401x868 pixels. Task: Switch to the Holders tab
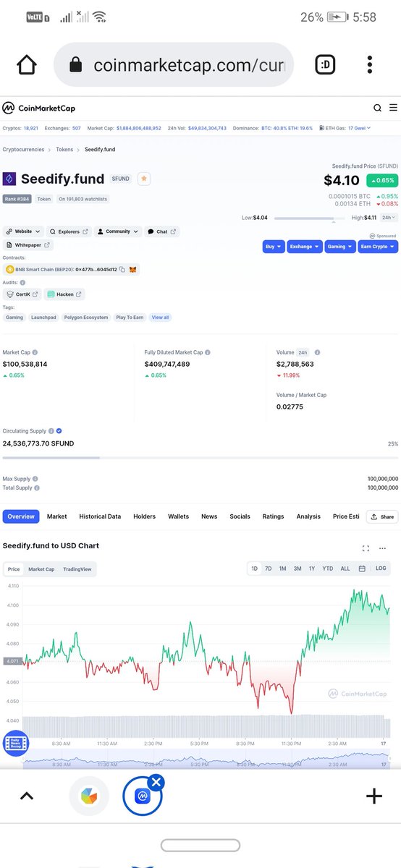[x=144, y=516]
